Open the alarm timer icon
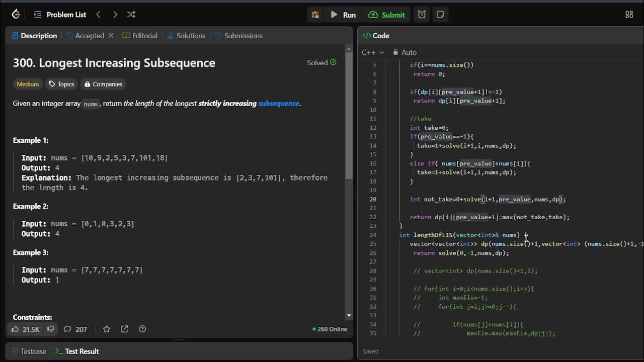 pos(422,15)
